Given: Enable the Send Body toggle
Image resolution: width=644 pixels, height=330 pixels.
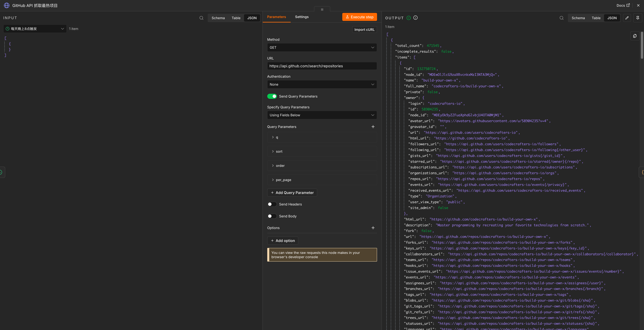Looking at the screenshot, I should point(272,216).
